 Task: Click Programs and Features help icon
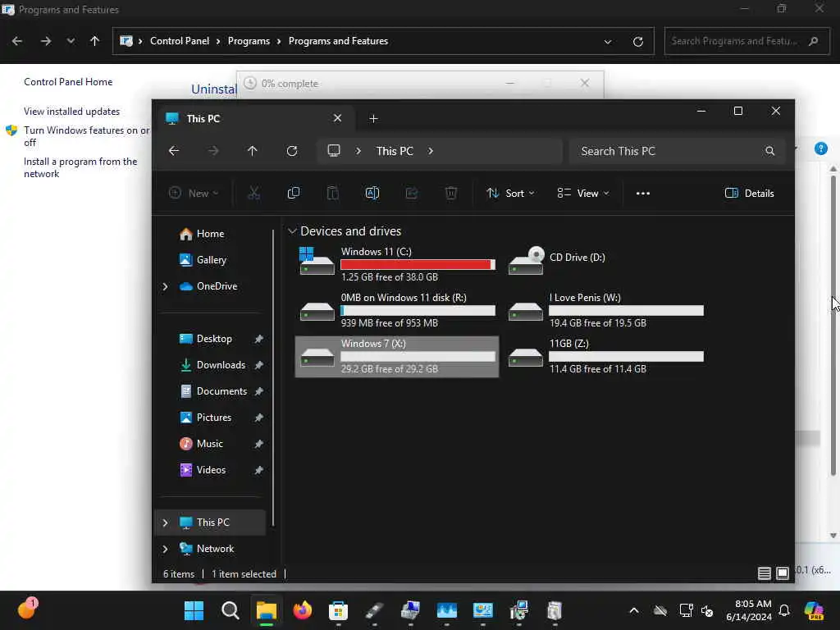820,148
